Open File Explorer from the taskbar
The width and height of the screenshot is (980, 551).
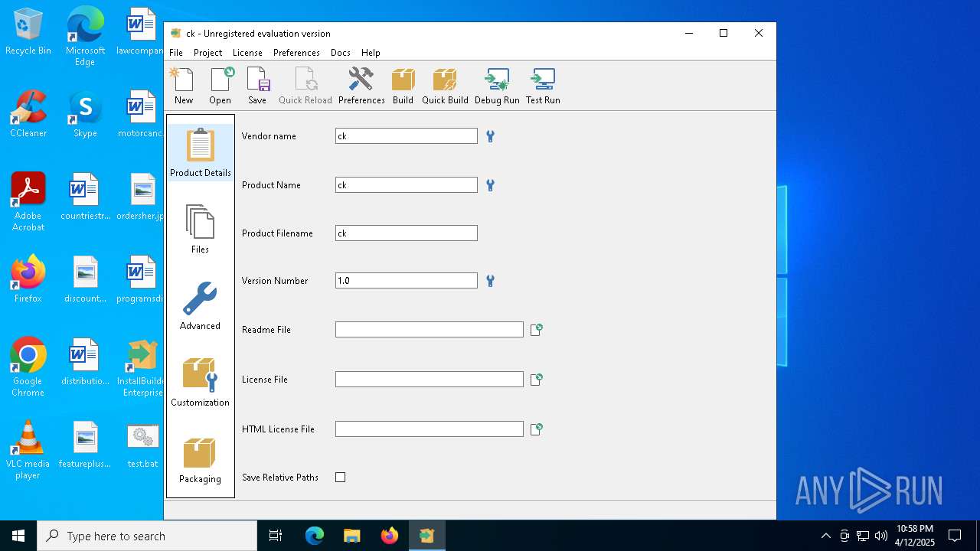(352, 536)
